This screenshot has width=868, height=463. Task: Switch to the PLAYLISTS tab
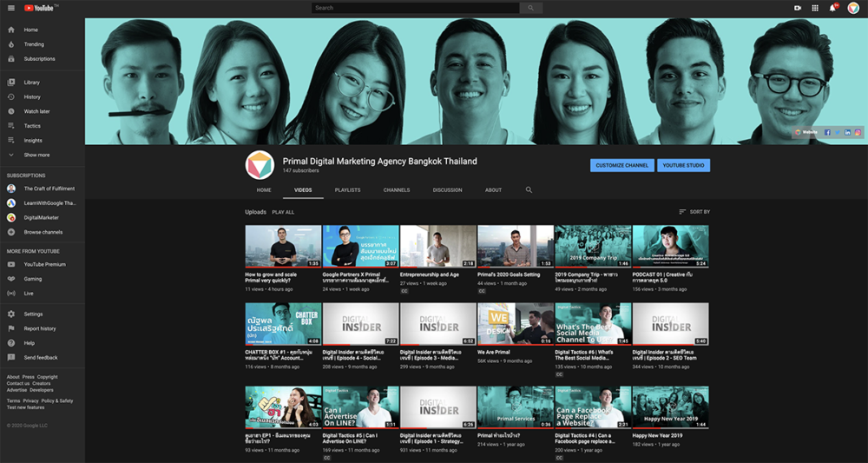tap(348, 190)
